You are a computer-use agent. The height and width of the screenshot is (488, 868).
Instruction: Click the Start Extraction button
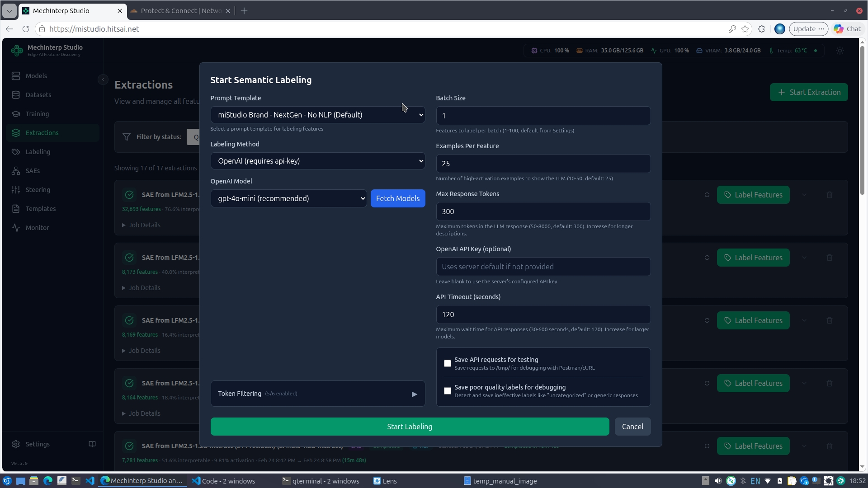tap(809, 92)
